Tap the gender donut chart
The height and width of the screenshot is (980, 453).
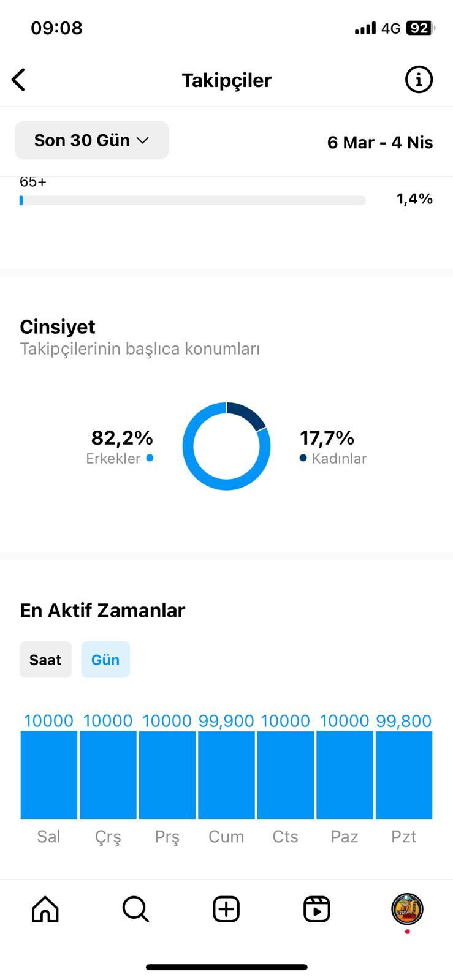point(226,446)
